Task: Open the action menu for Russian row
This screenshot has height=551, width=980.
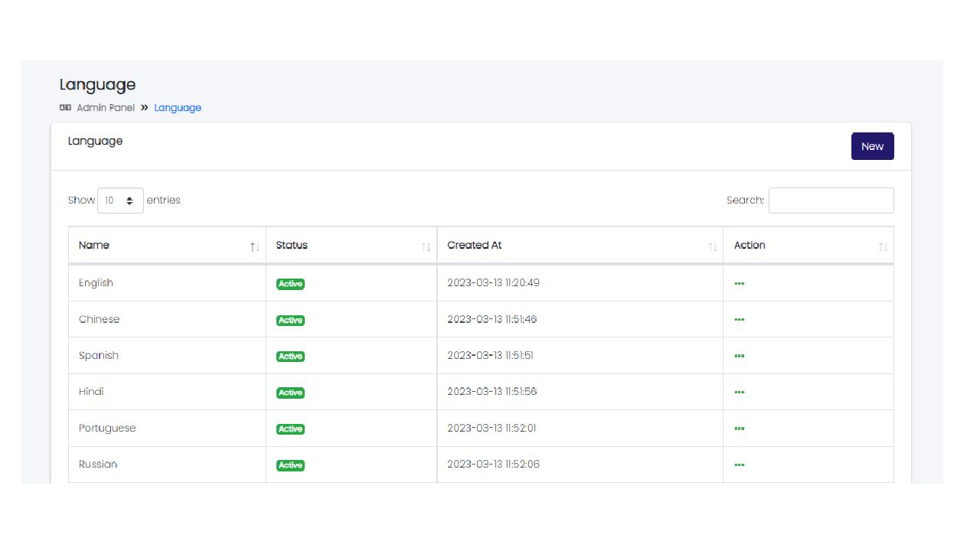Action: pos(739,465)
